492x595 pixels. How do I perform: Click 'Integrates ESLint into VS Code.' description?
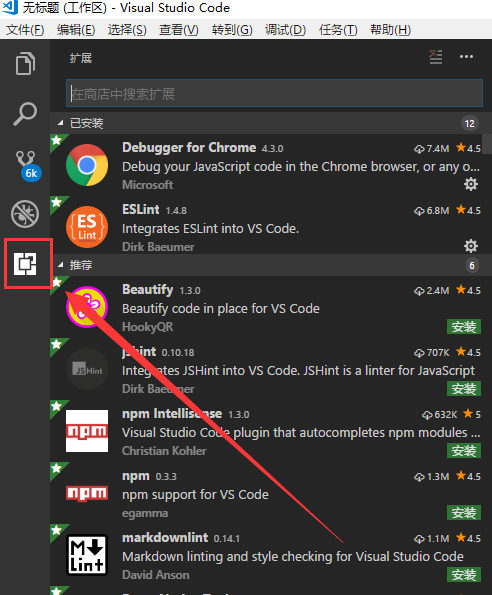tap(211, 229)
